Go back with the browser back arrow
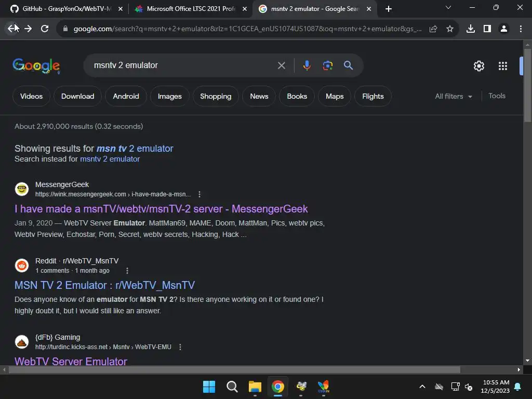Viewport: 532px width, 399px height. (x=11, y=29)
